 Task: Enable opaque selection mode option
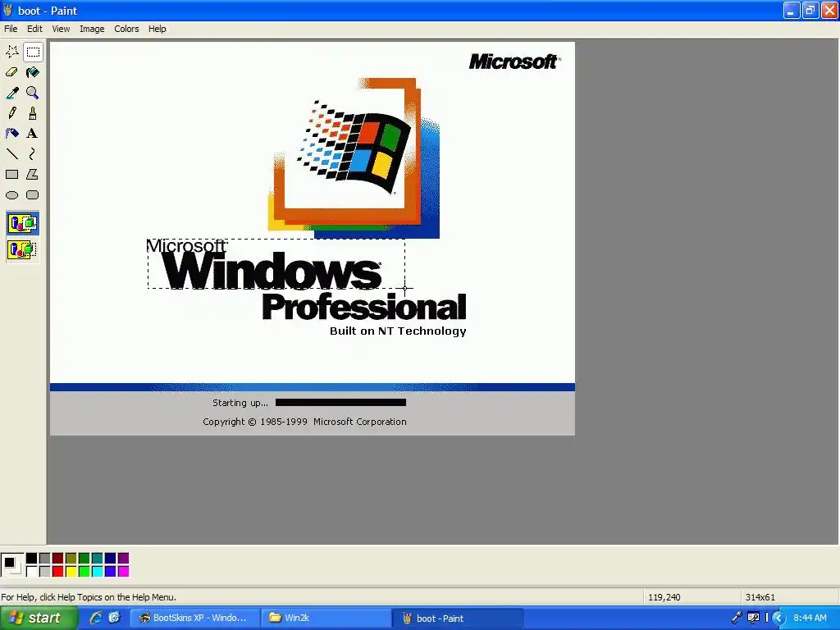click(22, 223)
